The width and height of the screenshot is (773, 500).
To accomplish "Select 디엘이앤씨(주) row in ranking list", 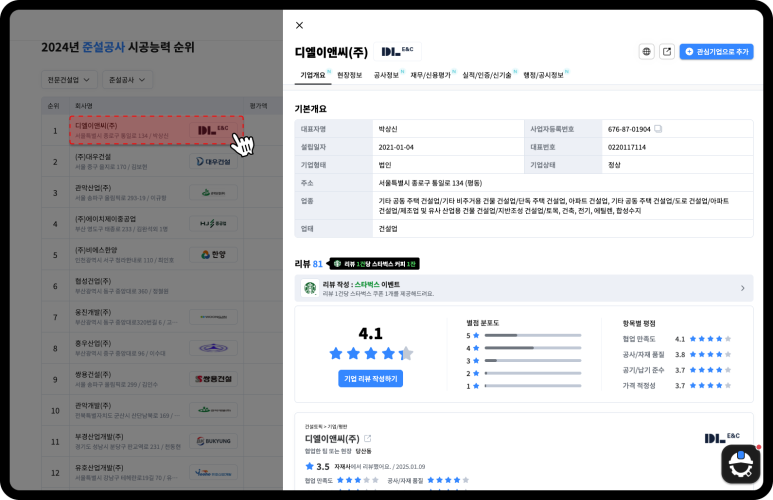I will (x=156, y=130).
